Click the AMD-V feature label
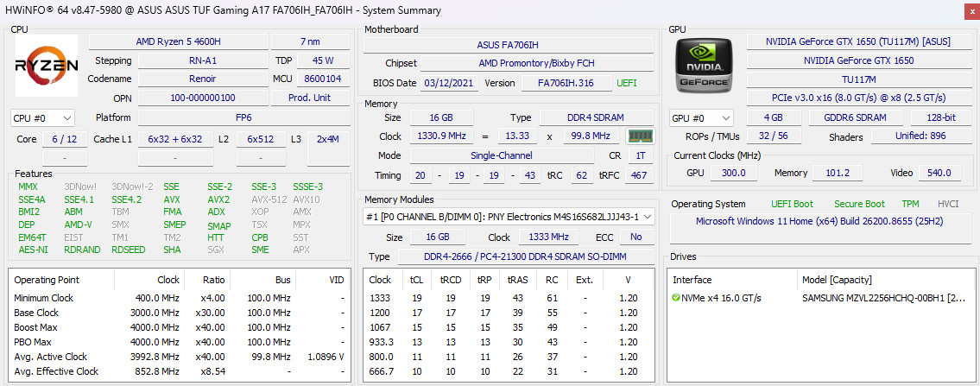 78,225
